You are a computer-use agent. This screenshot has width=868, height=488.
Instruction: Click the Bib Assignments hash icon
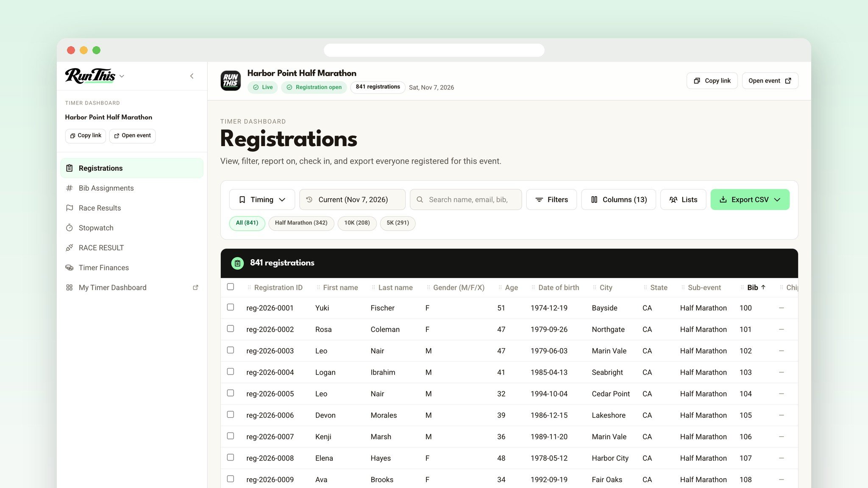click(x=70, y=188)
